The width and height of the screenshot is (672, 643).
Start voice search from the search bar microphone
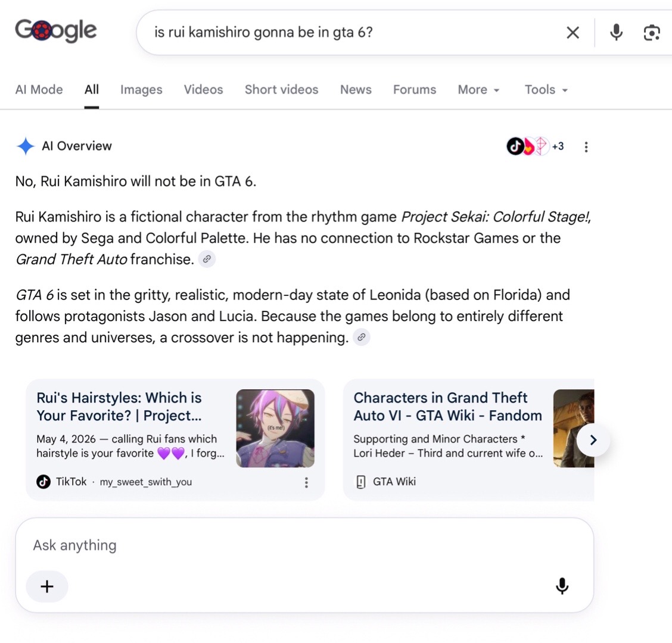tap(616, 33)
